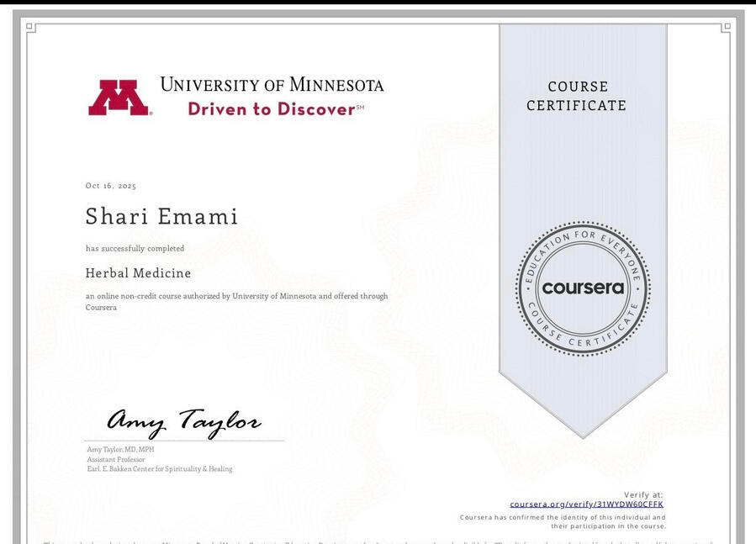Click the top-right corner ornament of the border
756x544 pixels.
tap(726, 28)
